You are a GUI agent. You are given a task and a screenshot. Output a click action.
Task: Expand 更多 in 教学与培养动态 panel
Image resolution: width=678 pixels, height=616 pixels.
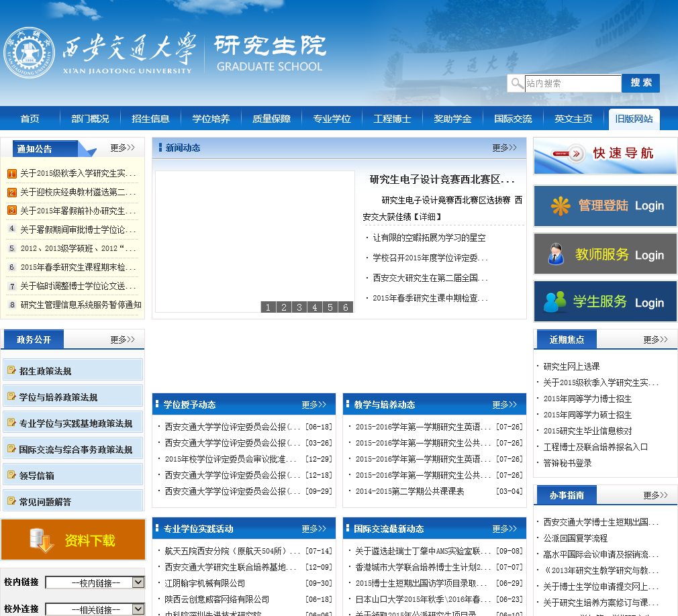coord(504,405)
